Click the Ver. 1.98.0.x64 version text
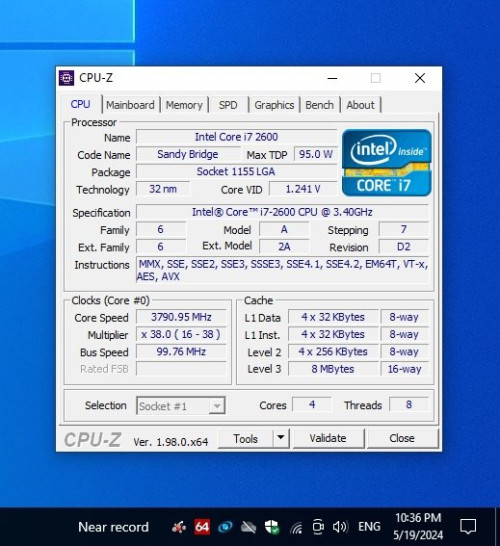This screenshot has width=500, height=546. tap(171, 442)
